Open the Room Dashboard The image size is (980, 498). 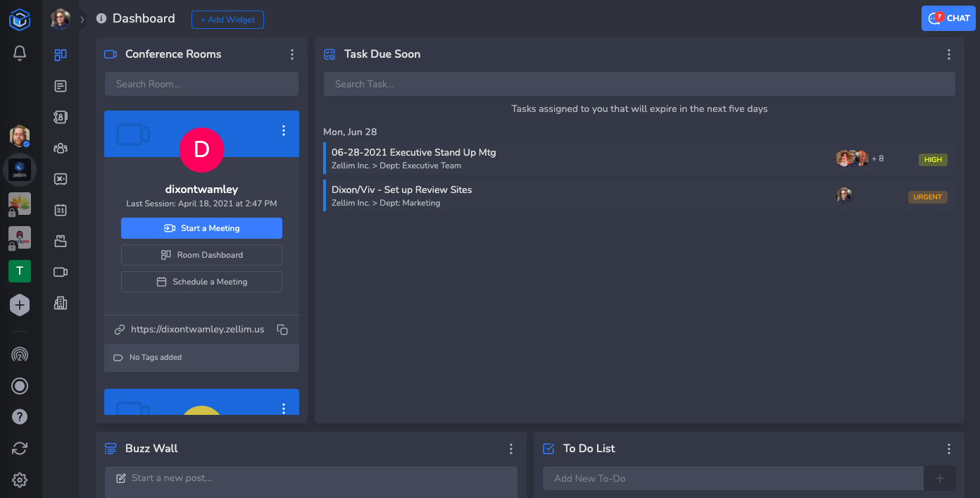coord(201,255)
